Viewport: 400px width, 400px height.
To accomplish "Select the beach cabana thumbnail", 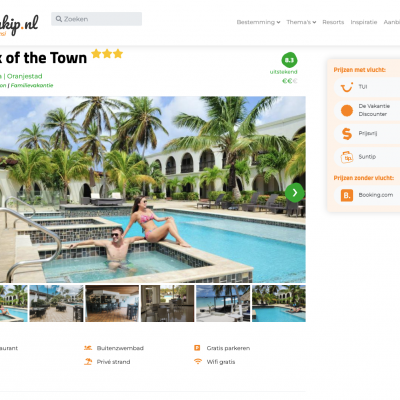I will [x=223, y=303].
